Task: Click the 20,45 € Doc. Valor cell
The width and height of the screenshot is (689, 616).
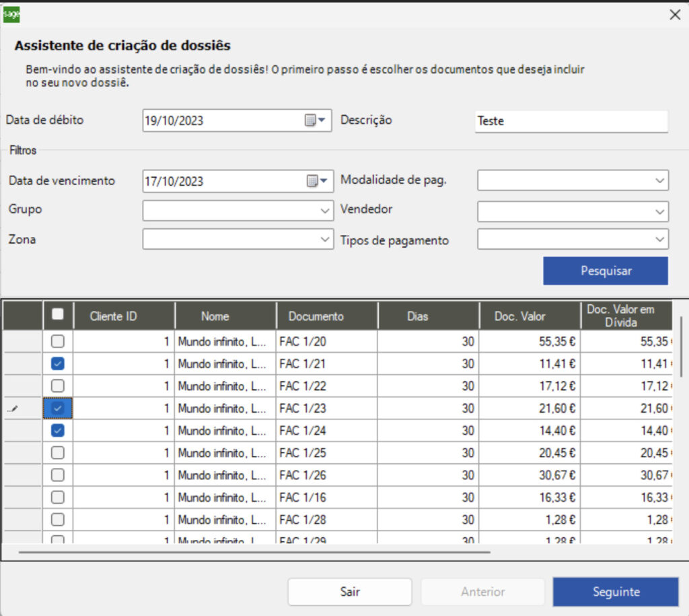Action: [530, 453]
